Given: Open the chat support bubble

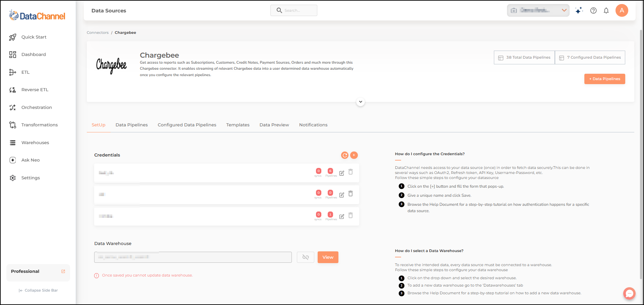Looking at the screenshot, I should pos(629,294).
